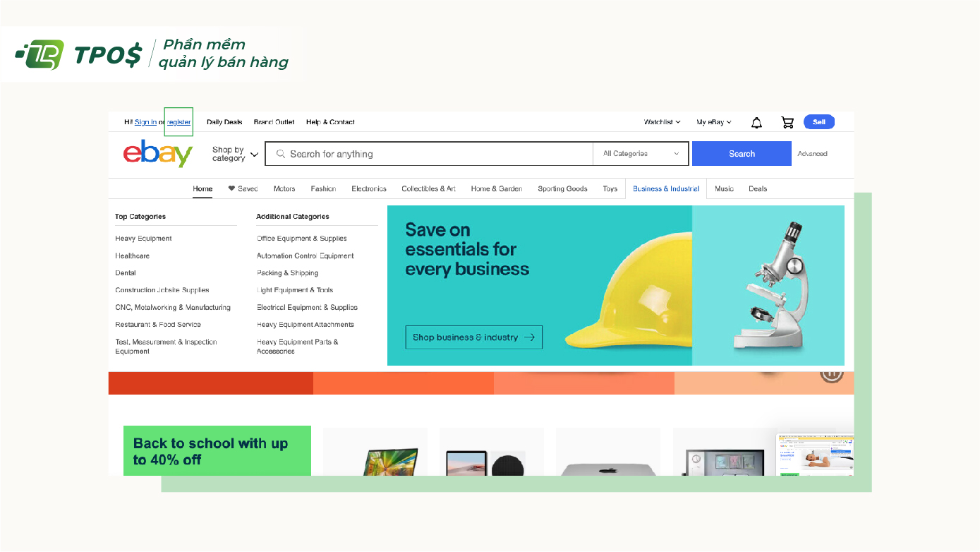The image size is (980, 552).
Task: Open CNC, Metalworking & Manufacturing category
Action: pyautogui.click(x=173, y=308)
